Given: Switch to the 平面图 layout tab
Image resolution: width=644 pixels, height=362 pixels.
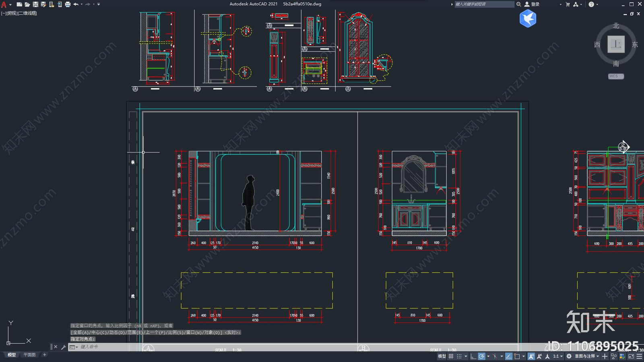Looking at the screenshot, I should tap(29, 355).
